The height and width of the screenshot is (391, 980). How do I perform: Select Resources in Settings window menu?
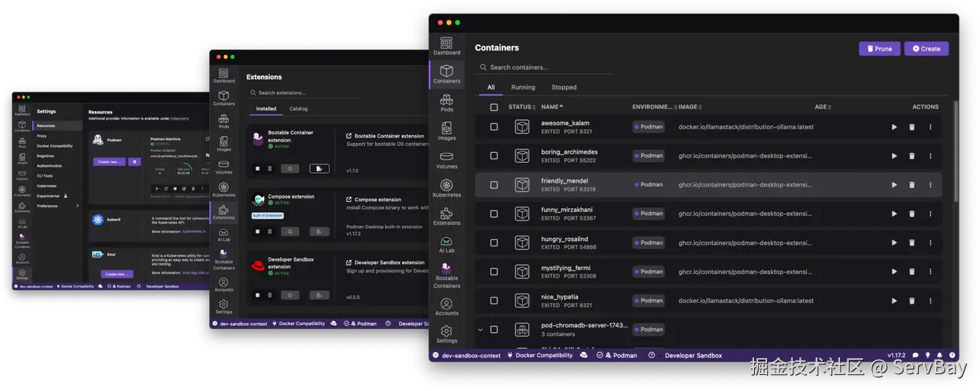click(x=57, y=125)
